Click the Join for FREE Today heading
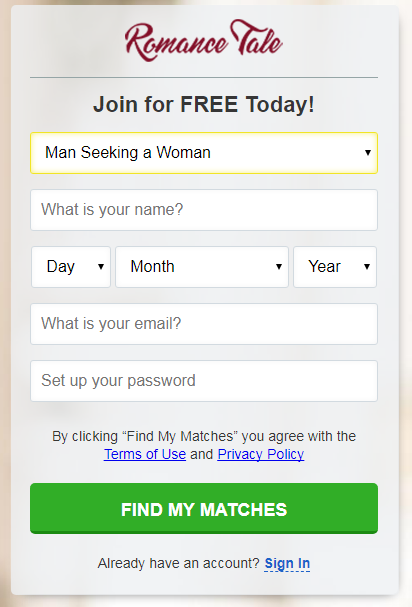 coord(204,105)
